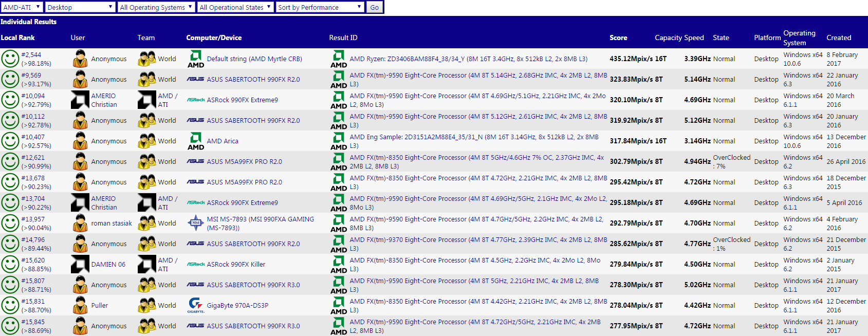Click the World team icon in row #2,544

tap(147, 59)
